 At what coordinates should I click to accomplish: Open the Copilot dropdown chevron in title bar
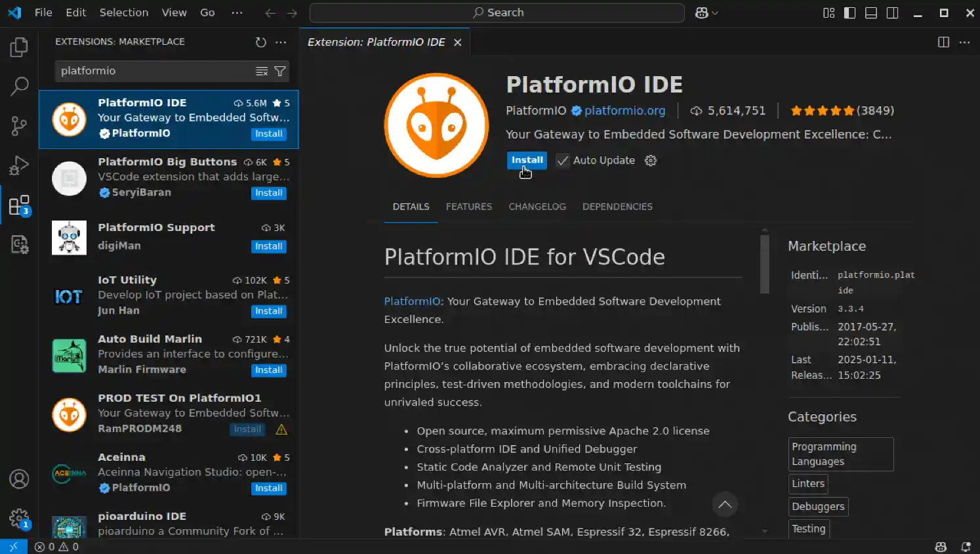point(715,12)
